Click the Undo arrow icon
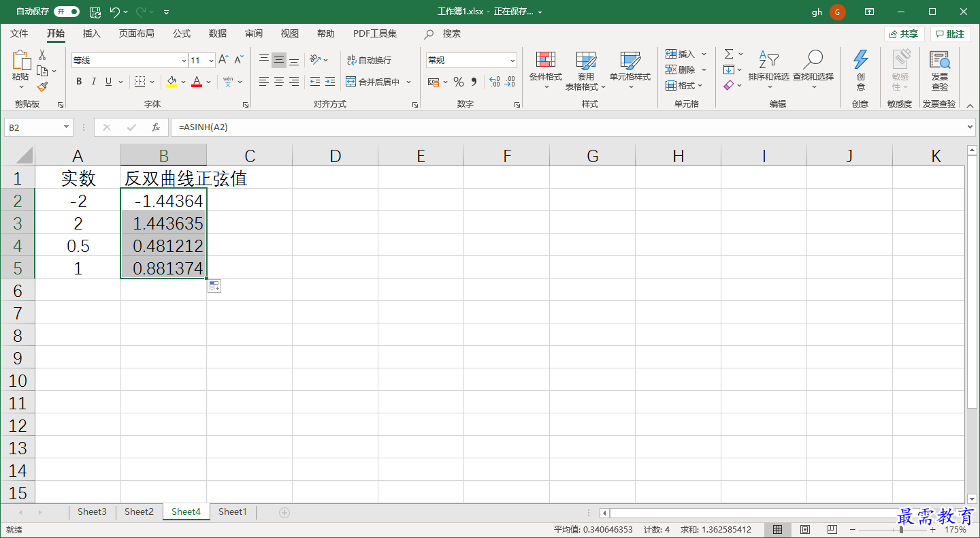 tap(115, 12)
